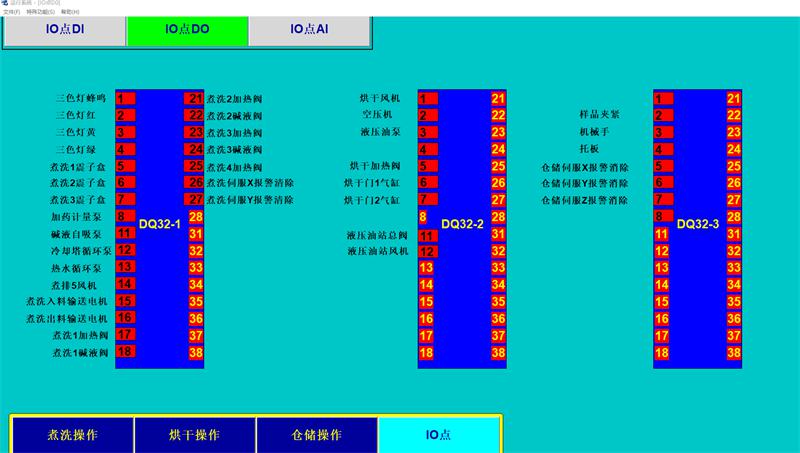Image resolution: width=800 pixels, height=453 pixels.
Task: Click 加药计量泵 output 8 on DQ32-1
Action: [x=125, y=217]
